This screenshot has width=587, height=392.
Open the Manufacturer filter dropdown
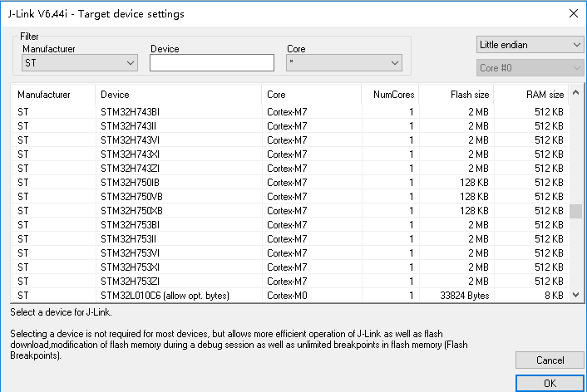pos(80,63)
